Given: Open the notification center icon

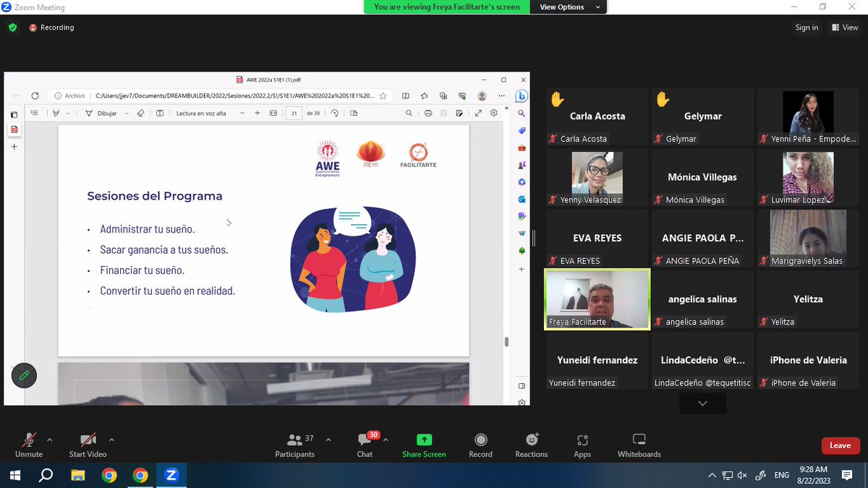Looking at the screenshot, I should click(x=847, y=475).
